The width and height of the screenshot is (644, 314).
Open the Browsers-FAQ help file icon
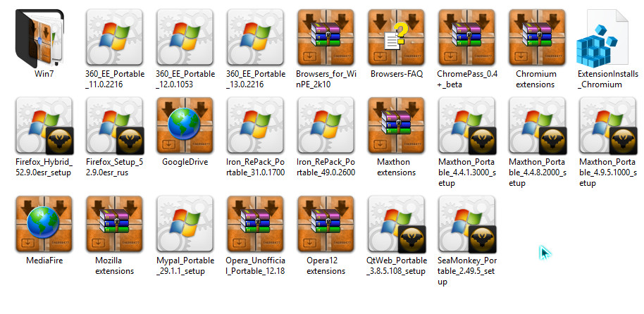396,37
